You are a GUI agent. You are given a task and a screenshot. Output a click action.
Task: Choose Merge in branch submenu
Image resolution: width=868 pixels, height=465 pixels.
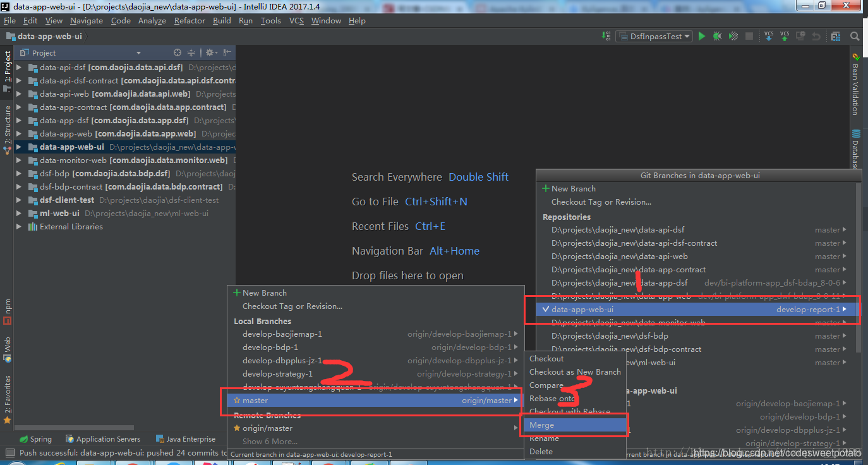pyautogui.click(x=576, y=425)
